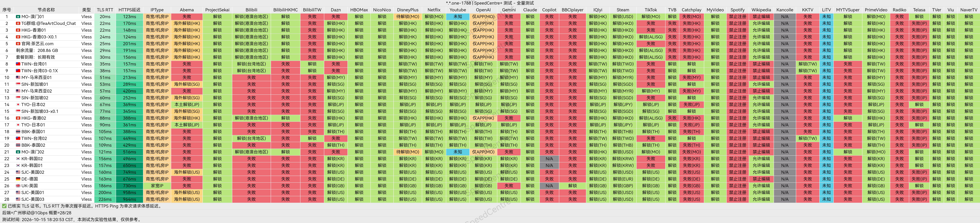Screen dimensions: 980x223
Task: Click the 序号 column header
Action: tap(7, 10)
